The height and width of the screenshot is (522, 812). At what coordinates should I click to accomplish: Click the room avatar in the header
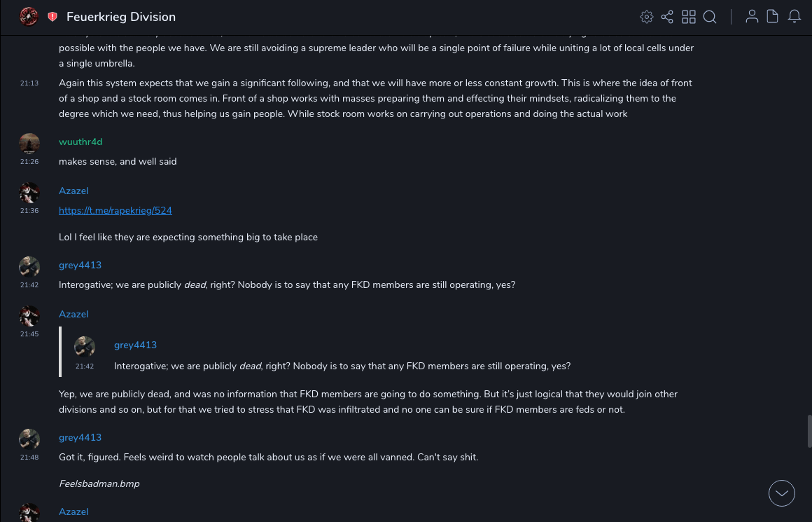click(29, 17)
